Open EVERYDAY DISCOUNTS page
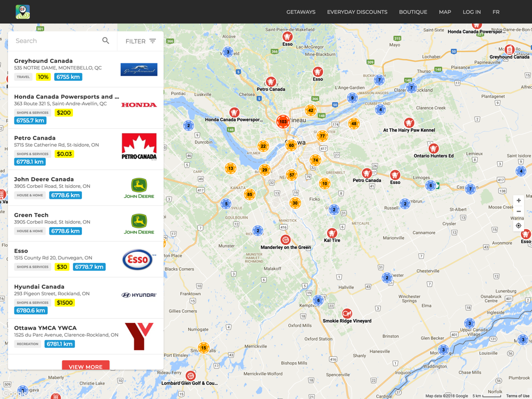The width and height of the screenshot is (532, 399). coord(358,12)
